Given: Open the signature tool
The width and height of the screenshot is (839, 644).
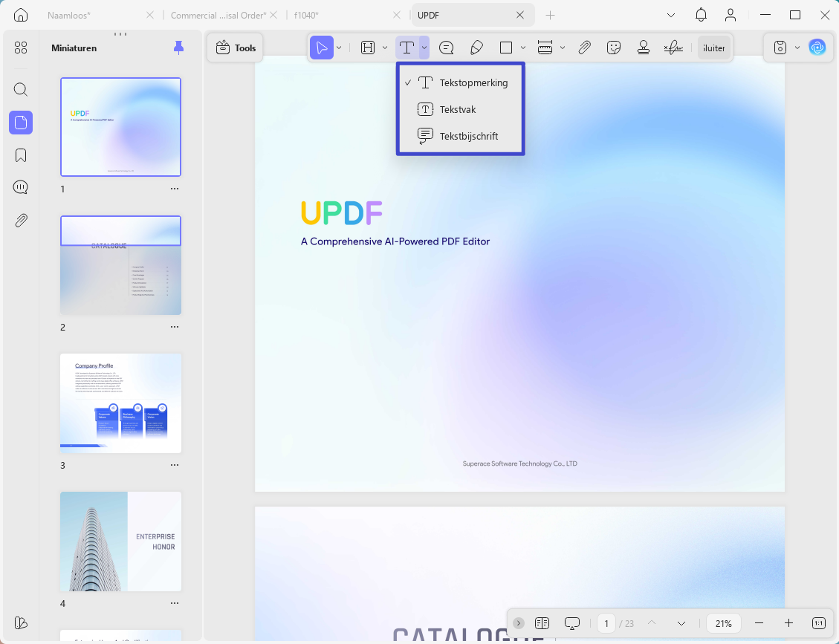Looking at the screenshot, I should (673, 48).
